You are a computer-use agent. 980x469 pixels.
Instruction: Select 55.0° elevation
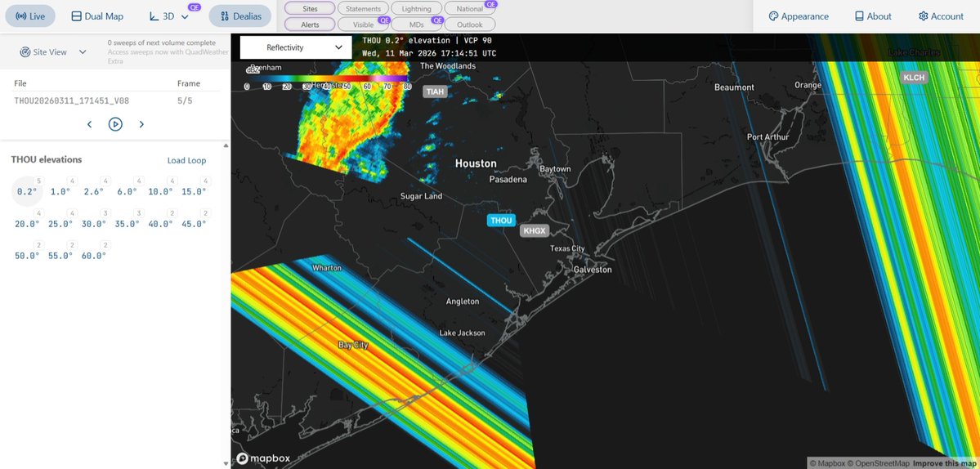(x=60, y=256)
